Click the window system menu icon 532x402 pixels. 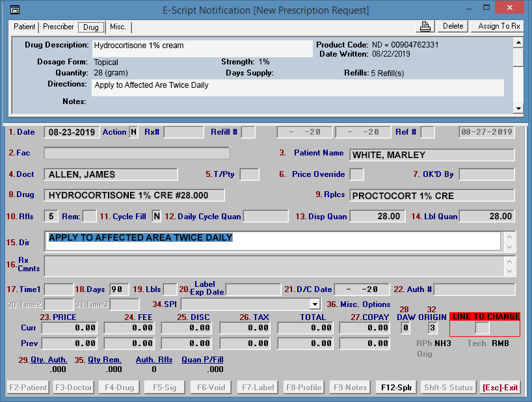(x=15, y=10)
